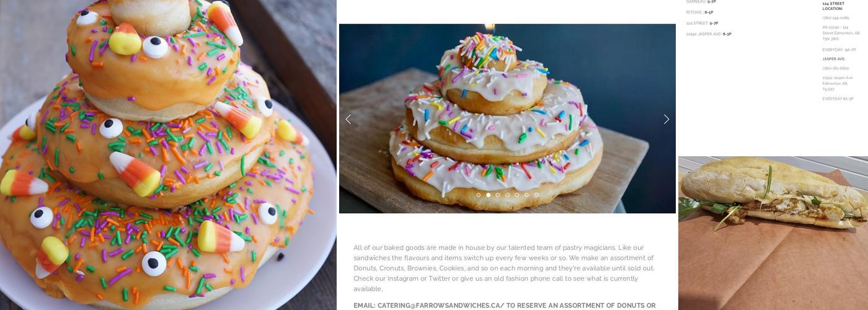Jump to the last slideshow dot

point(536,195)
